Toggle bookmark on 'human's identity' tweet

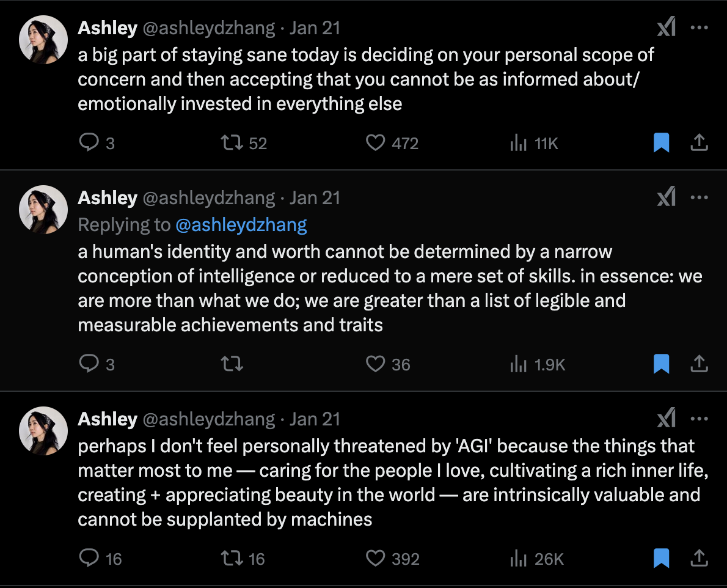(x=661, y=364)
